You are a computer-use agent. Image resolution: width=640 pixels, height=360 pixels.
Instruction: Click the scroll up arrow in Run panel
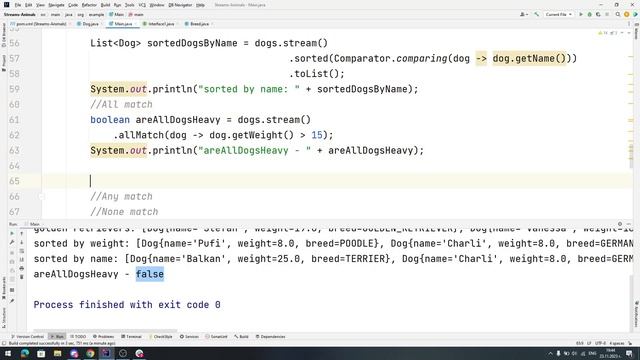(22, 234)
